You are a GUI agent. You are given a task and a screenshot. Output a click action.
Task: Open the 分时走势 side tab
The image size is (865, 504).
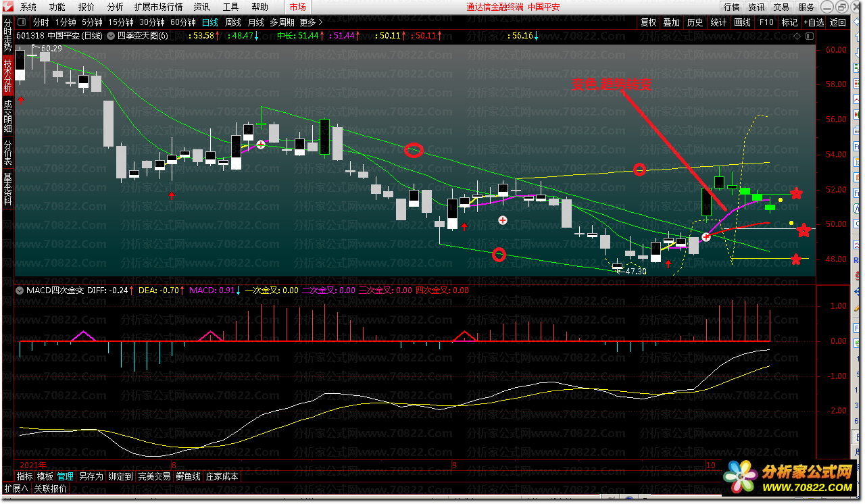[7, 35]
